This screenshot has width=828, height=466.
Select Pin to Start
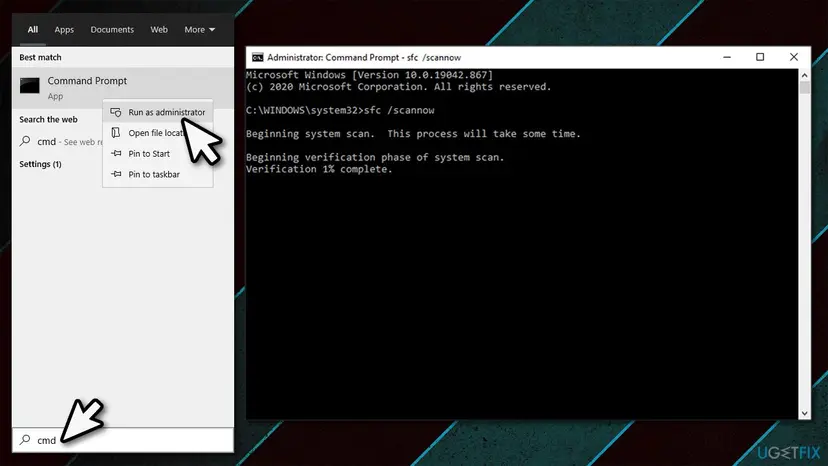point(158,154)
